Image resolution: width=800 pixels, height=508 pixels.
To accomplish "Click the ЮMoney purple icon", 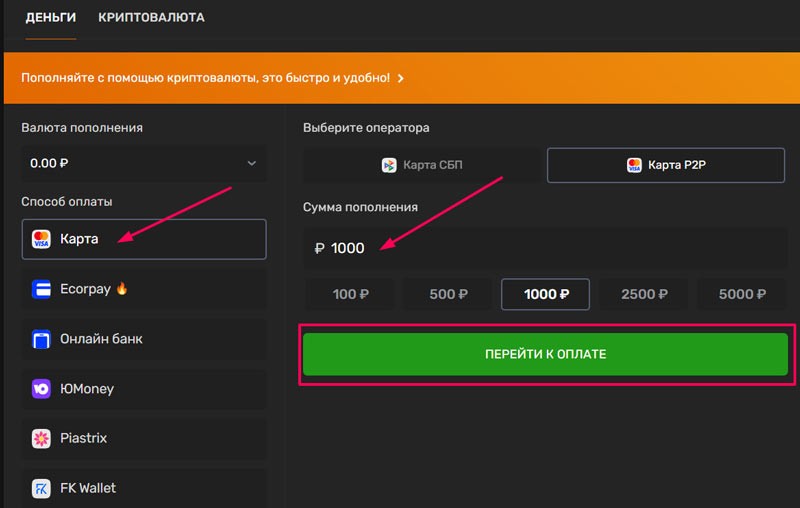I will tap(41, 389).
